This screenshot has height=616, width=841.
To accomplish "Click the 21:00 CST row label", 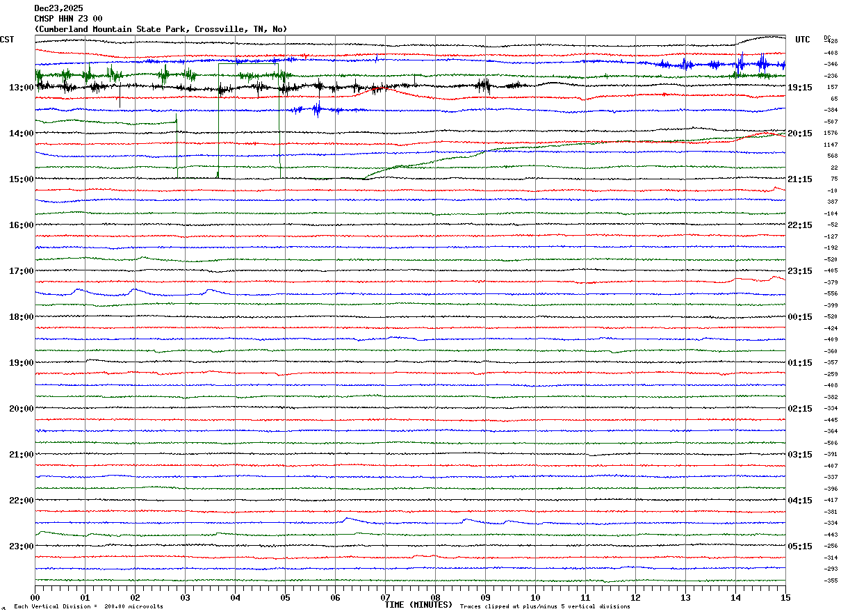I will pyautogui.click(x=22, y=455).
